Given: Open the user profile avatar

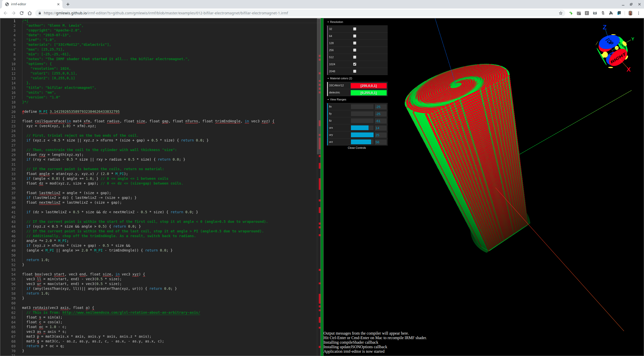Looking at the screenshot, I should (x=630, y=13).
